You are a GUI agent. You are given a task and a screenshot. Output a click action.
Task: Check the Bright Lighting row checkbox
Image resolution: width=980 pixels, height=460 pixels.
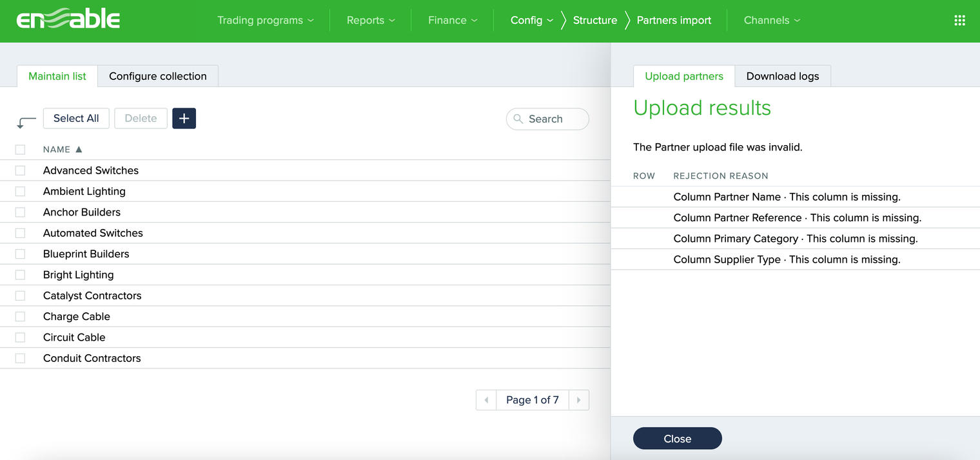(20, 275)
